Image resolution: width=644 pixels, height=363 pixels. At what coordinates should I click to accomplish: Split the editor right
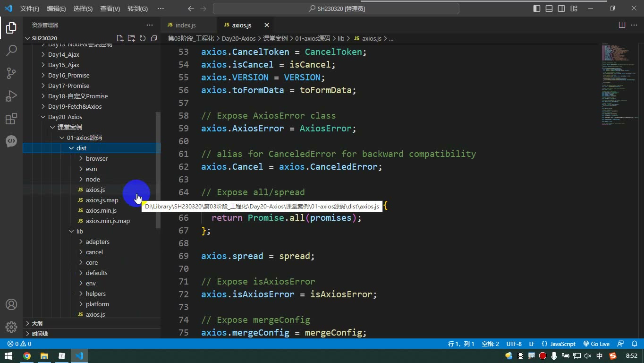coord(622,25)
